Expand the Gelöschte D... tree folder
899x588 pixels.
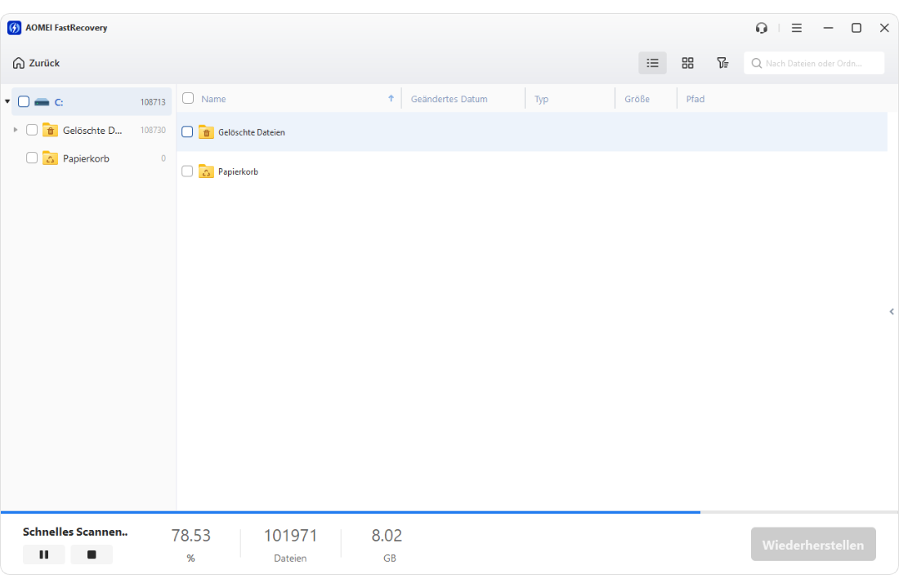(16, 130)
